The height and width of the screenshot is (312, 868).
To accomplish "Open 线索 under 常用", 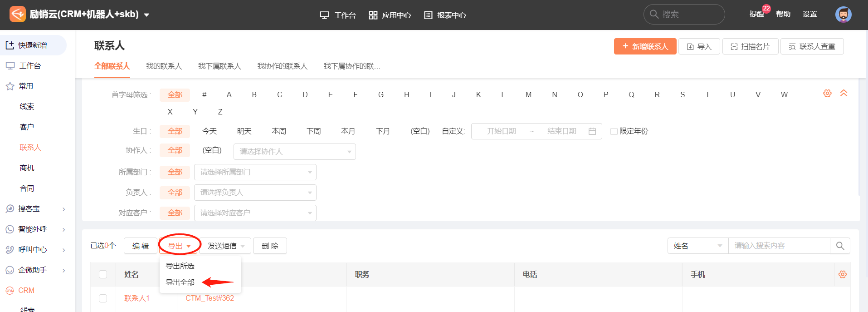I will (27, 107).
